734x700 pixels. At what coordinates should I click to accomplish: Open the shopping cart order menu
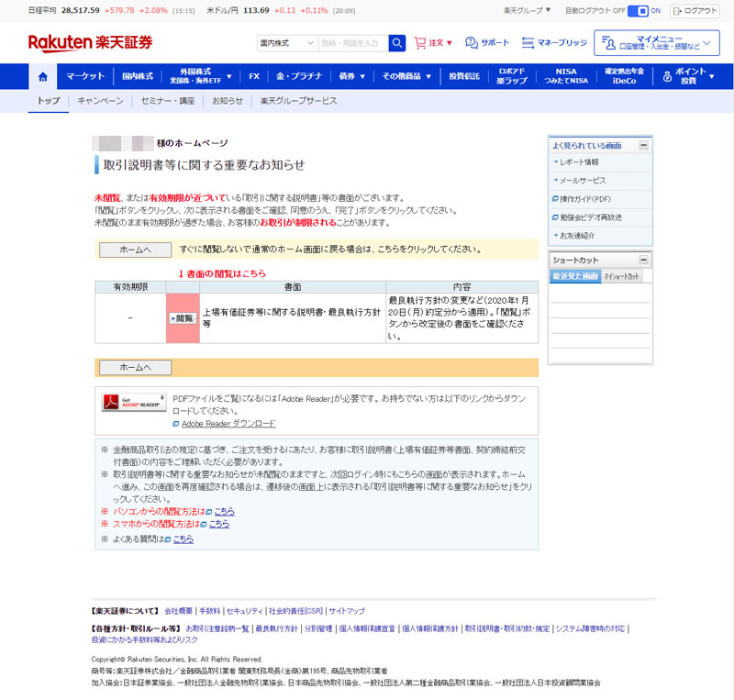(433, 43)
